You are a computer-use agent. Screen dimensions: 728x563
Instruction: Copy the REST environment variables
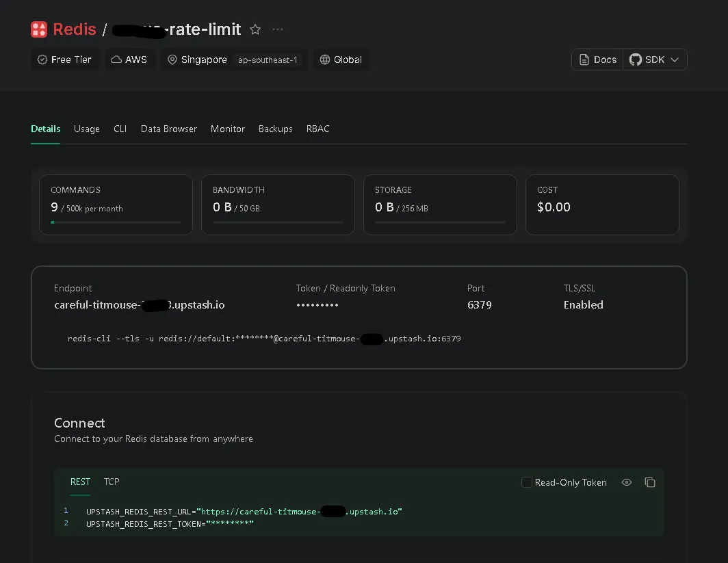click(x=650, y=482)
